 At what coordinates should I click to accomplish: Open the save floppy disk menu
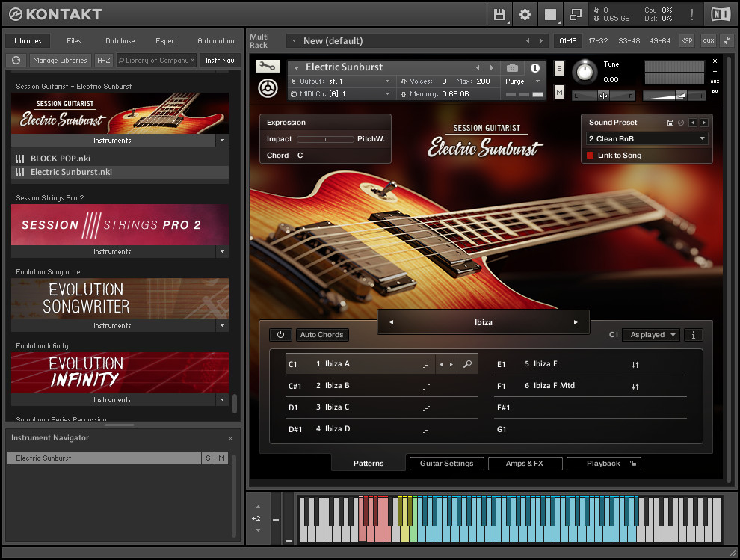tap(500, 15)
